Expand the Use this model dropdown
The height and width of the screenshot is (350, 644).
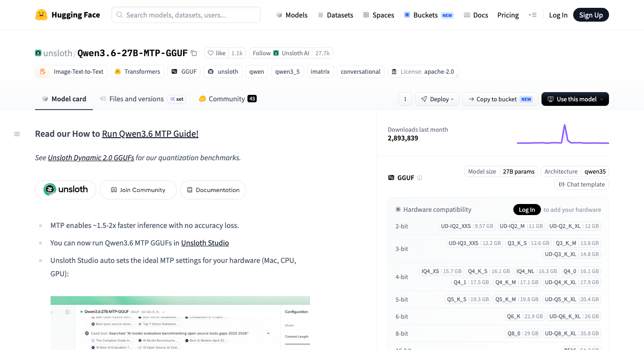coord(575,99)
